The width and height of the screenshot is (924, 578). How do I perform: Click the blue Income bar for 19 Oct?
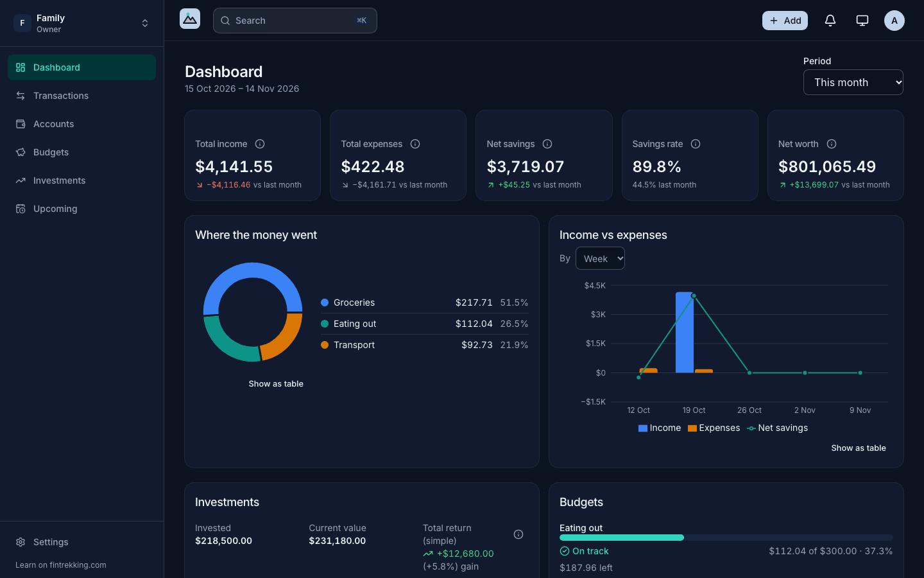coord(685,332)
